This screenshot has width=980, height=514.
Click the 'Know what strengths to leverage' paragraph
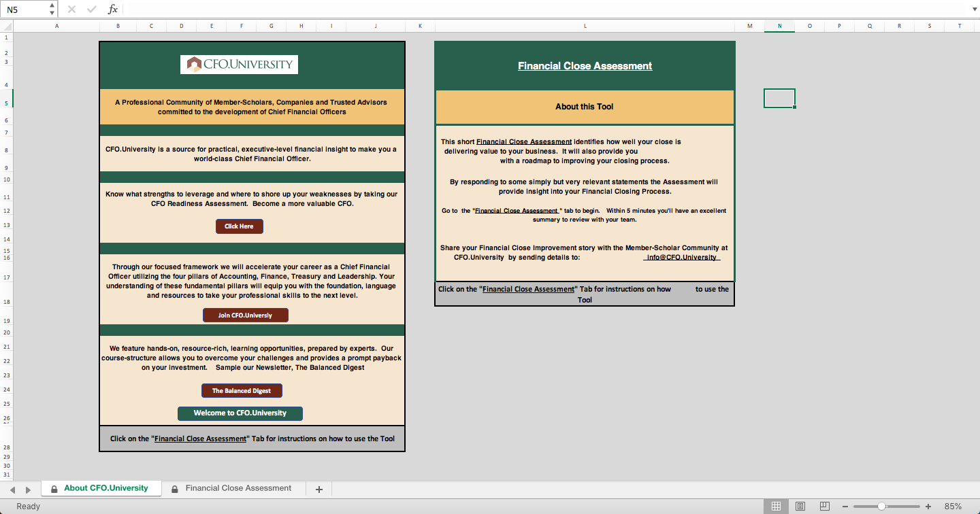point(251,199)
